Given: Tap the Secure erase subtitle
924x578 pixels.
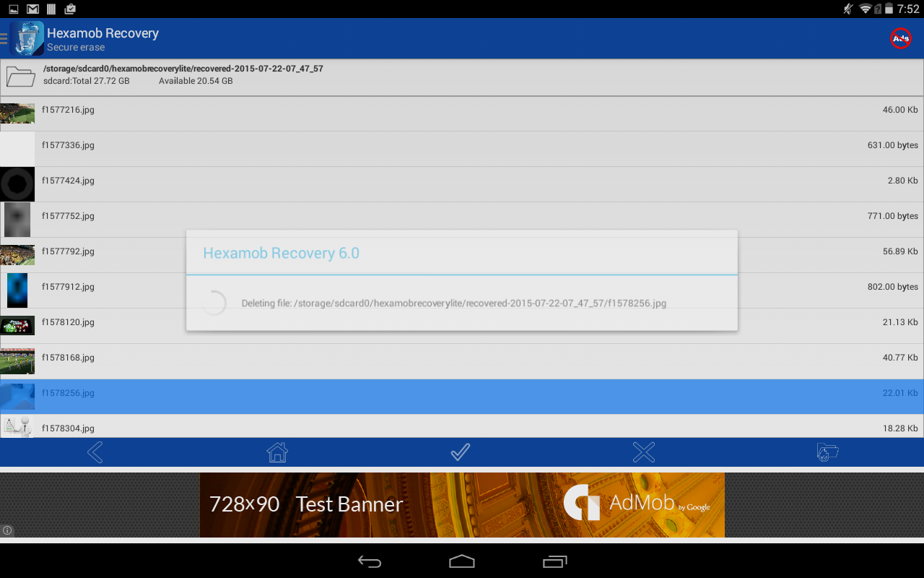Looking at the screenshot, I should (76, 48).
